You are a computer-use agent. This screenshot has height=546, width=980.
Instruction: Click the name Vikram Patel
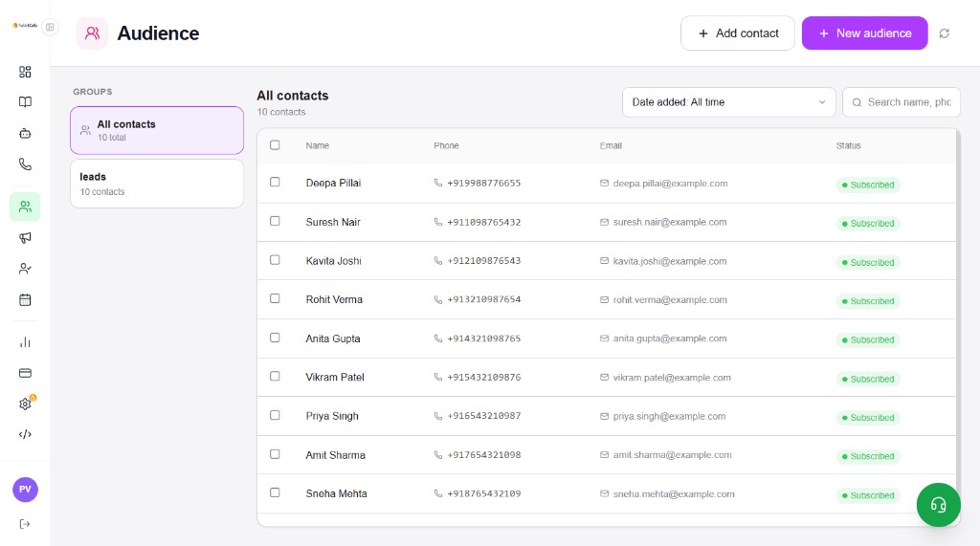(335, 378)
